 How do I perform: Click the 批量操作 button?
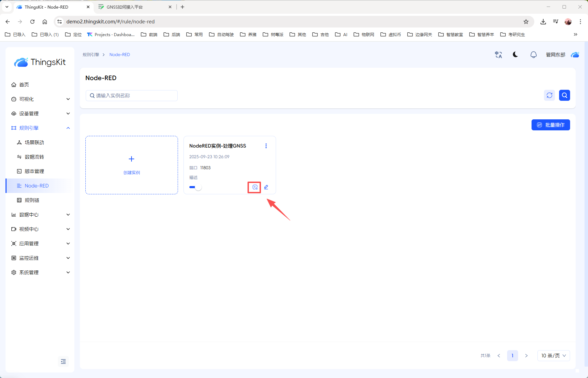tap(550, 125)
